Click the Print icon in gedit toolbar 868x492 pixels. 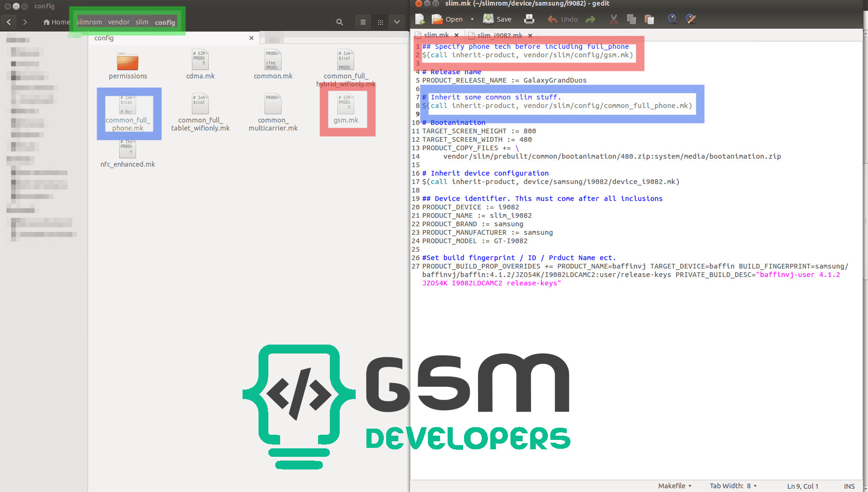coord(529,19)
